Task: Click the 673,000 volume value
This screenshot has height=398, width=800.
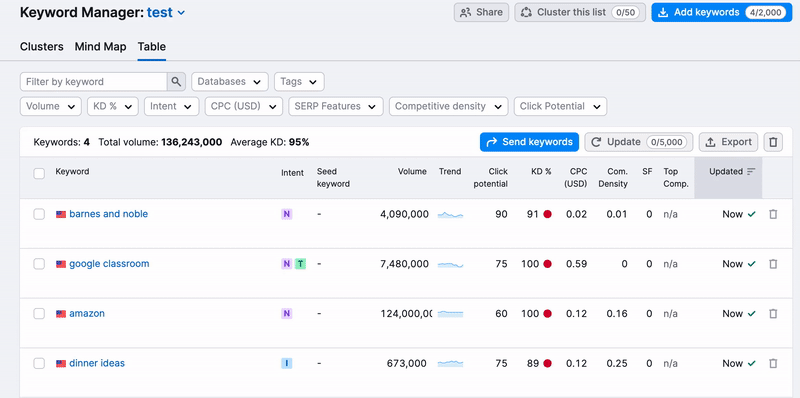Action: coord(407,363)
